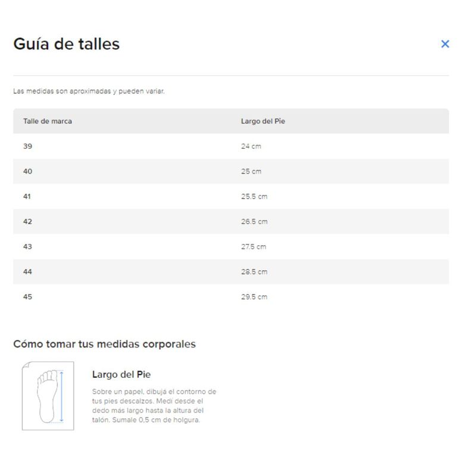This screenshot has height=476, width=476.
Task: Choose size 43 in size guide
Action: [27, 246]
